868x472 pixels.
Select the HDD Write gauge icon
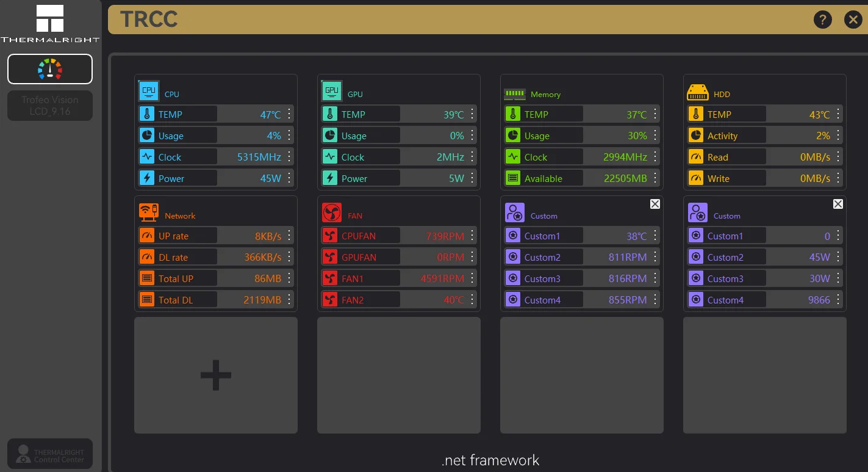(x=696, y=178)
